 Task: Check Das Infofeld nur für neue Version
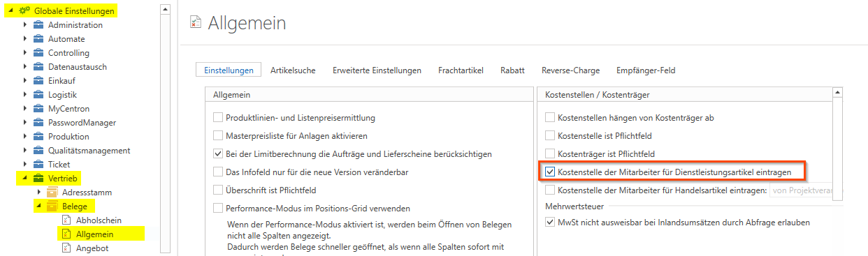(x=218, y=172)
